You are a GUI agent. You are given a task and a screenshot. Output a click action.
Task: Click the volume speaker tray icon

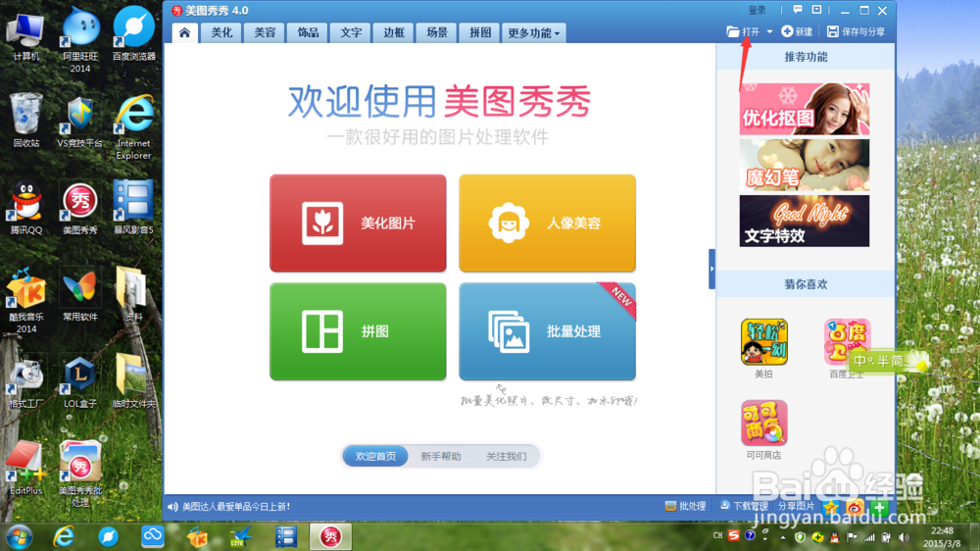[904, 536]
